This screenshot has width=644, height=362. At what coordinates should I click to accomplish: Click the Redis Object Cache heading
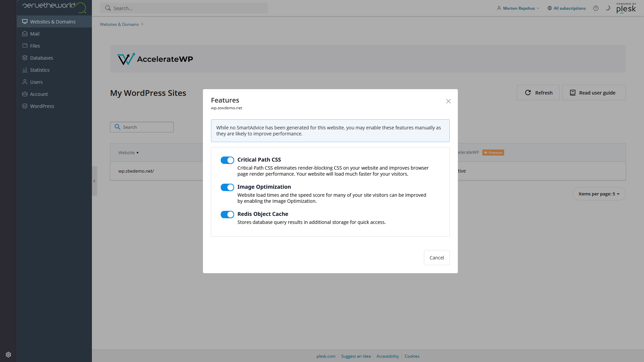pos(263,214)
